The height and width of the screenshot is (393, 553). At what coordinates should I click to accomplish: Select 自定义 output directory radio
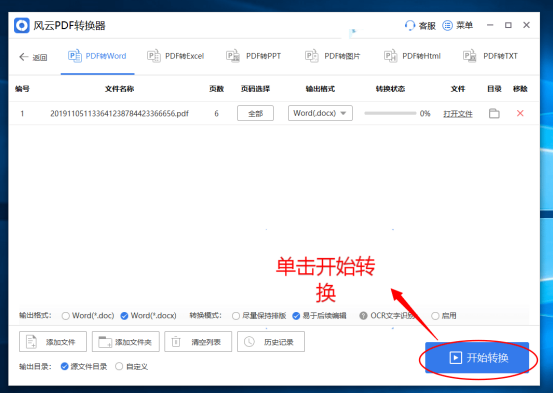119,366
